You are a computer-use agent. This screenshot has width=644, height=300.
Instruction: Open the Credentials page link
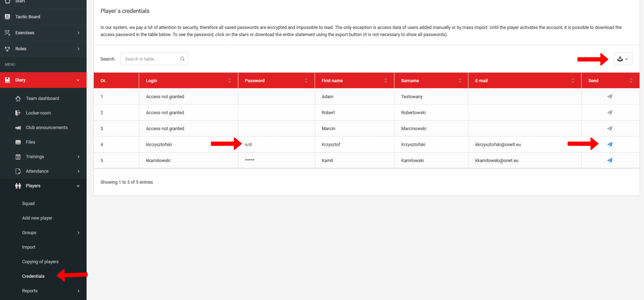point(33,276)
